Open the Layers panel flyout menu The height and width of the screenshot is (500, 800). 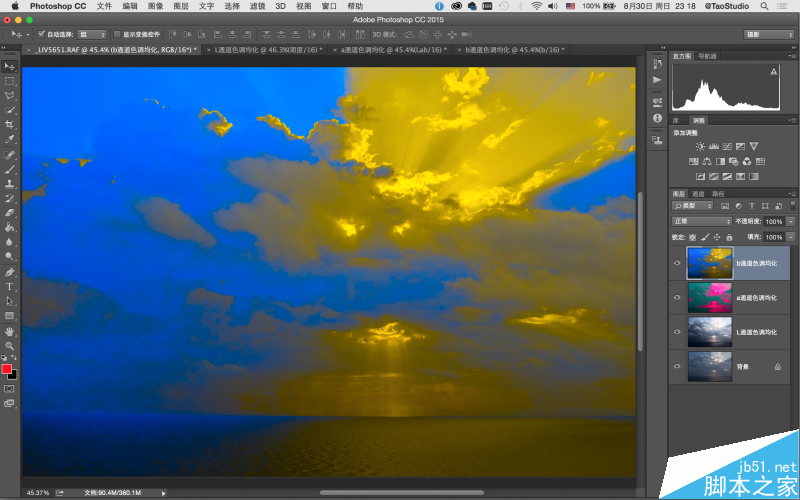[x=792, y=194]
